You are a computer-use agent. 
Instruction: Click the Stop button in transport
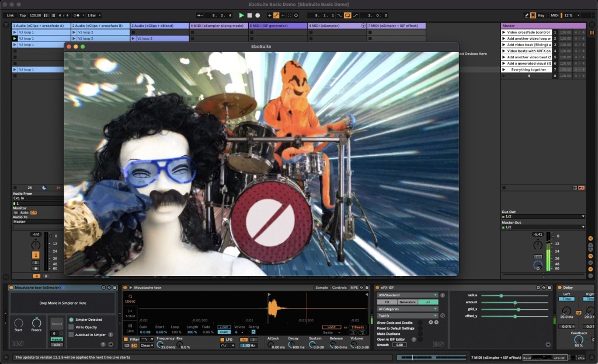249,15
